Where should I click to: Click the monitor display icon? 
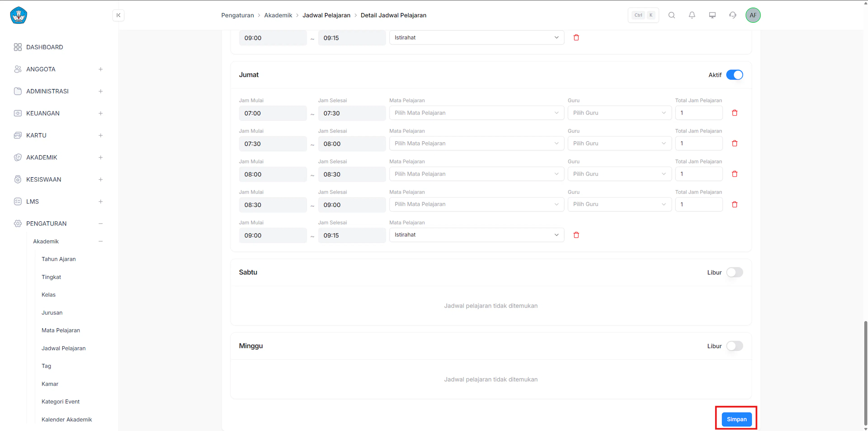tap(712, 15)
